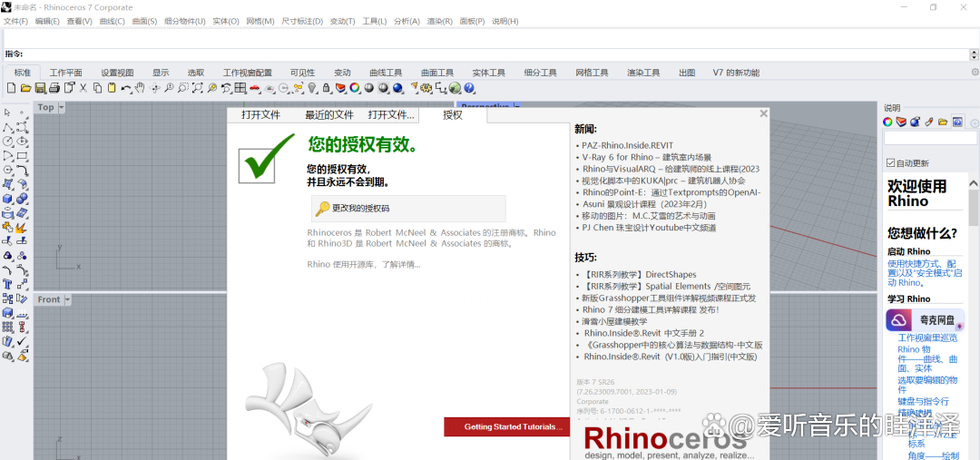Select the arrow pointer tool in the sidebar
Image resolution: width=980 pixels, height=460 pixels.
pos(7,112)
